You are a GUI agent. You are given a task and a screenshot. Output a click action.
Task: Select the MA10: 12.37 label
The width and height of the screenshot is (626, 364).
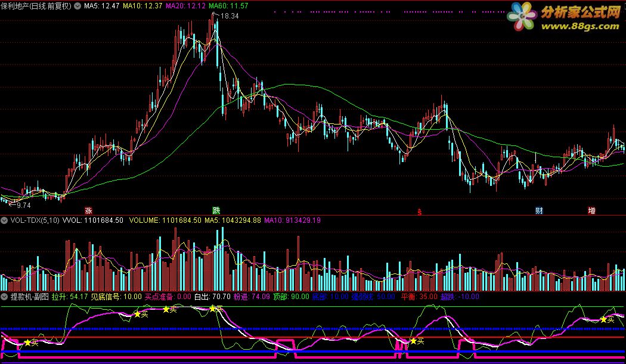(x=142, y=6)
